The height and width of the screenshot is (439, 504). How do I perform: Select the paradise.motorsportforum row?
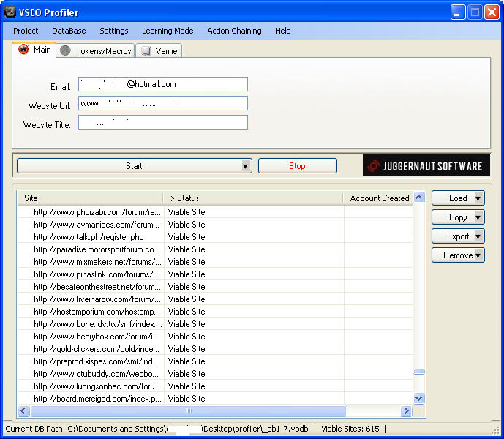click(x=215, y=249)
